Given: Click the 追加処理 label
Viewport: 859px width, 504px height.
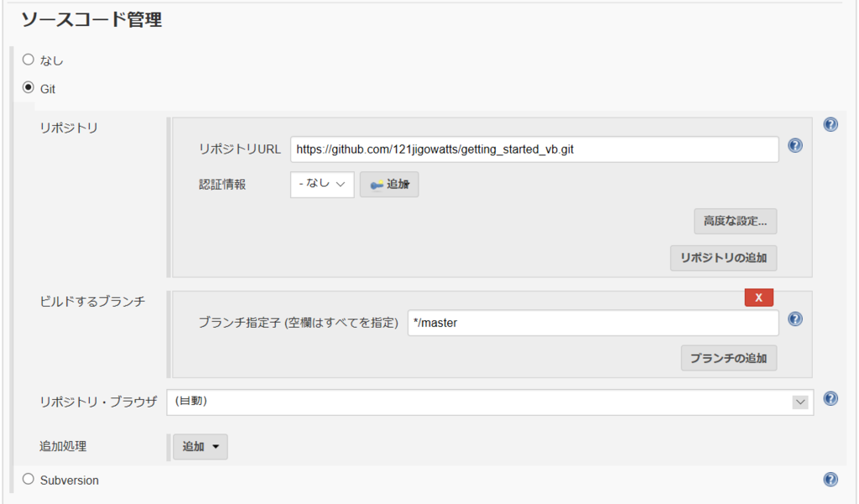Looking at the screenshot, I should click(x=63, y=446).
